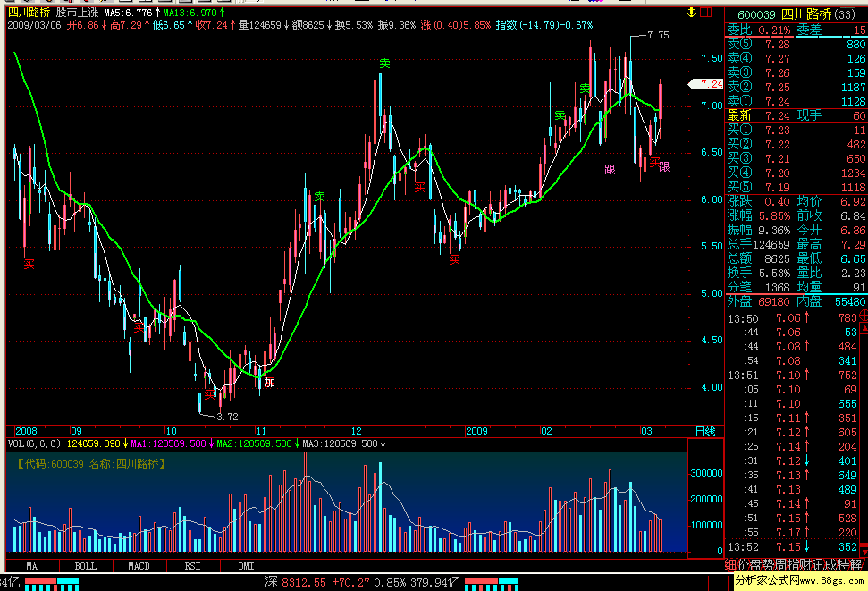Click the 卖① 7.24 order row
The image size is (868, 591).
pyautogui.click(x=796, y=101)
